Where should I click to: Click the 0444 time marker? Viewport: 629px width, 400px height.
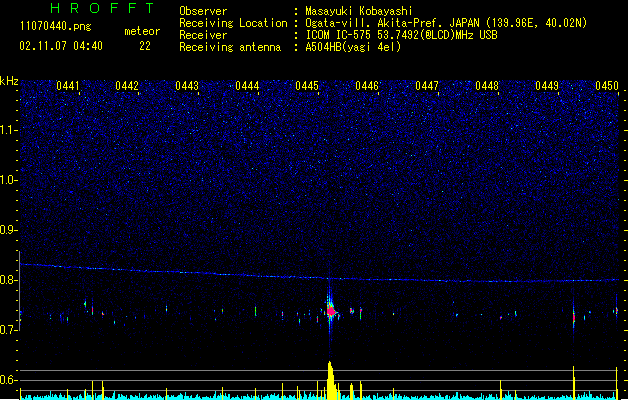tap(247, 86)
